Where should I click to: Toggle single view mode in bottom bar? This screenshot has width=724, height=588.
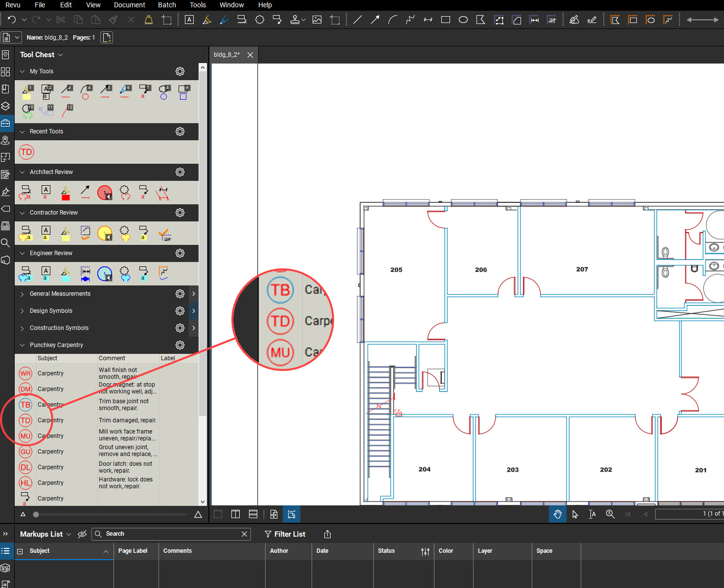[x=218, y=514]
